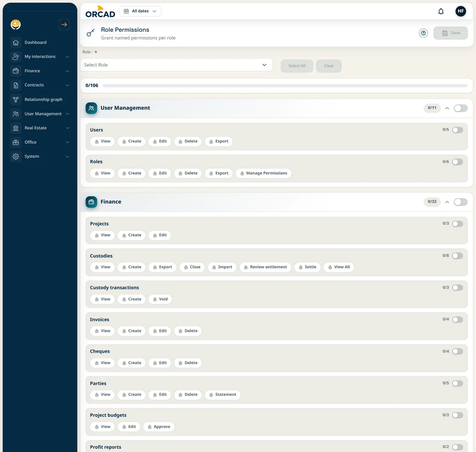Select Void permission under Custody transactions
This screenshot has height=452, width=476.
(x=160, y=299)
